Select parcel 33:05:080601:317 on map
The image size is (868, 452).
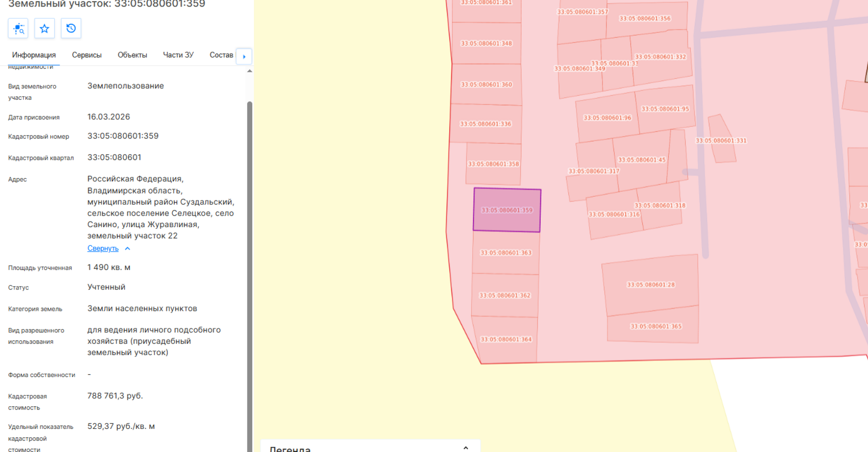click(x=594, y=171)
